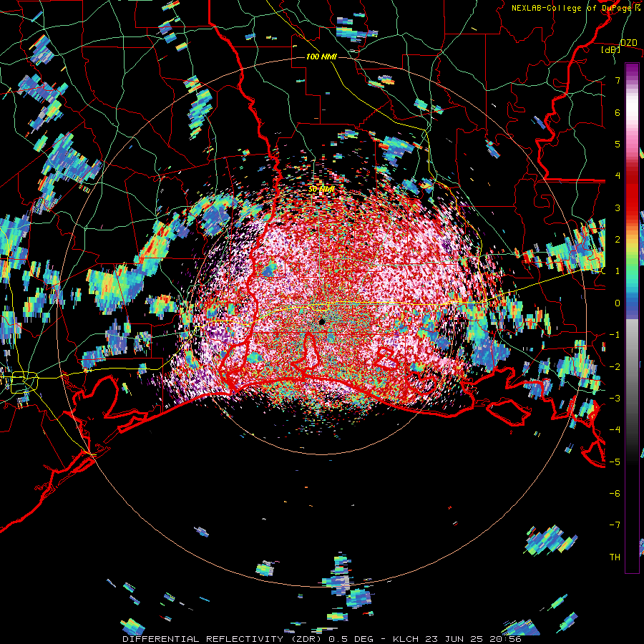The width and height of the screenshot is (644, 644).
Task: Click the ZDR color scale bar
Action: (x=632, y=318)
